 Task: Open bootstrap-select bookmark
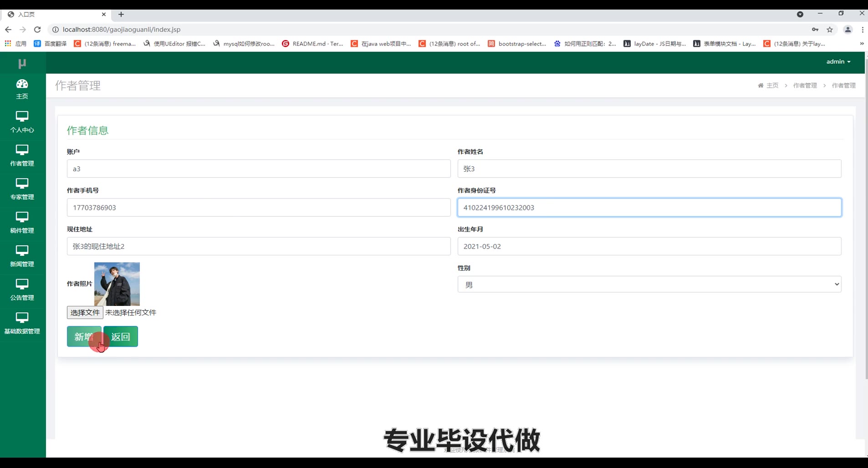pos(517,44)
